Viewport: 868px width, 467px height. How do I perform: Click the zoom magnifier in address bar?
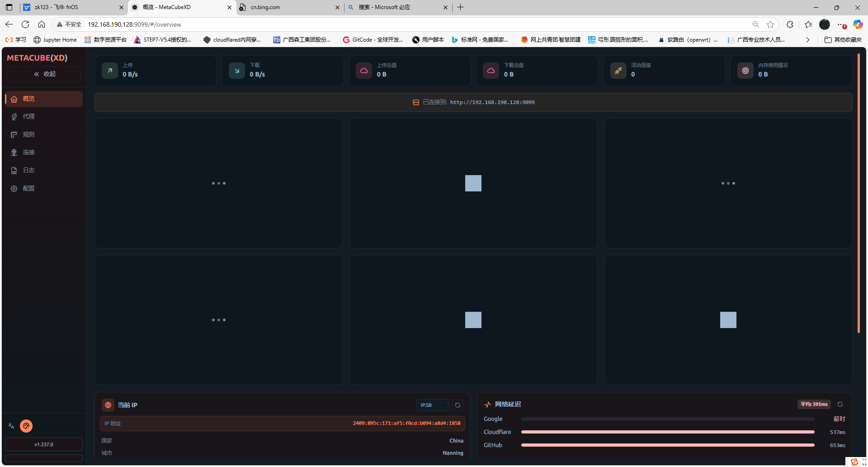pos(755,24)
